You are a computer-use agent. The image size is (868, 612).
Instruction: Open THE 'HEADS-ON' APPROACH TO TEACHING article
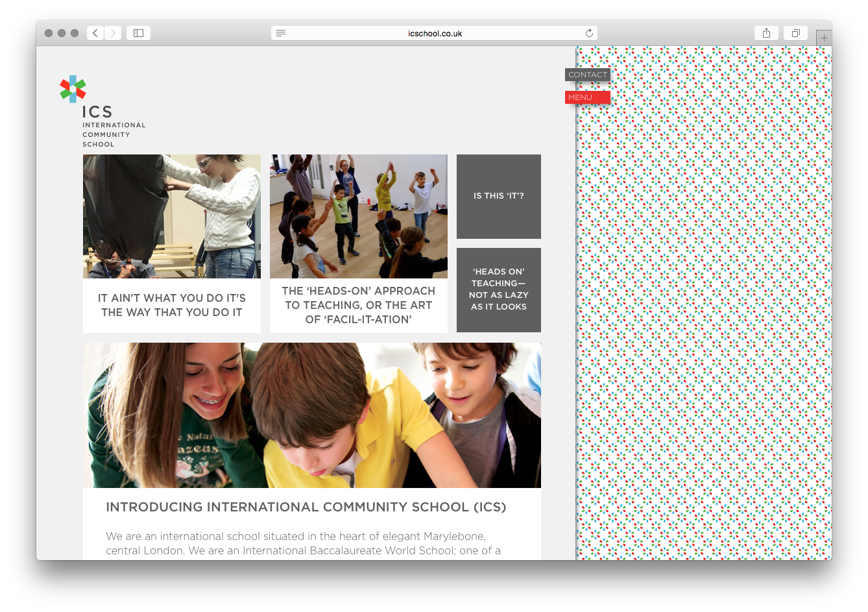click(x=359, y=305)
